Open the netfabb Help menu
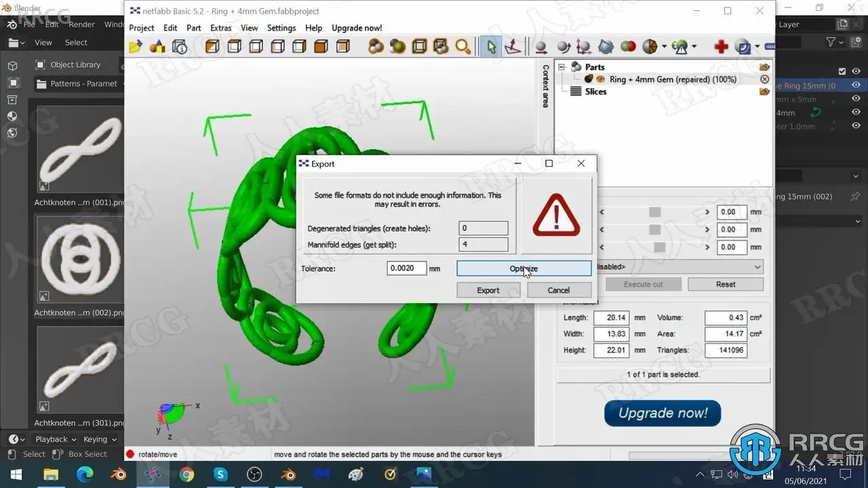Screen dimensions: 868x488 coord(313,28)
